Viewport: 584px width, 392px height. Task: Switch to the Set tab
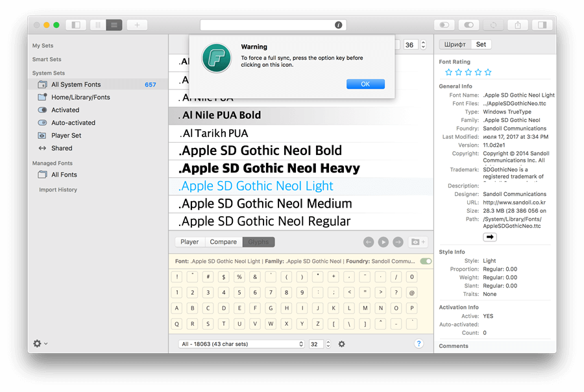pyautogui.click(x=481, y=44)
